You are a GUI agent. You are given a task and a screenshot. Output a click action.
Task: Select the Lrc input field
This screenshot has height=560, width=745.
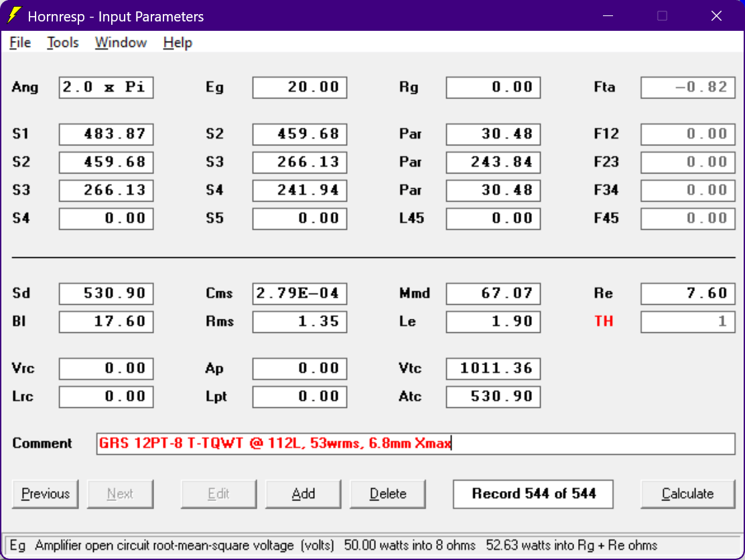(x=106, y=397)
